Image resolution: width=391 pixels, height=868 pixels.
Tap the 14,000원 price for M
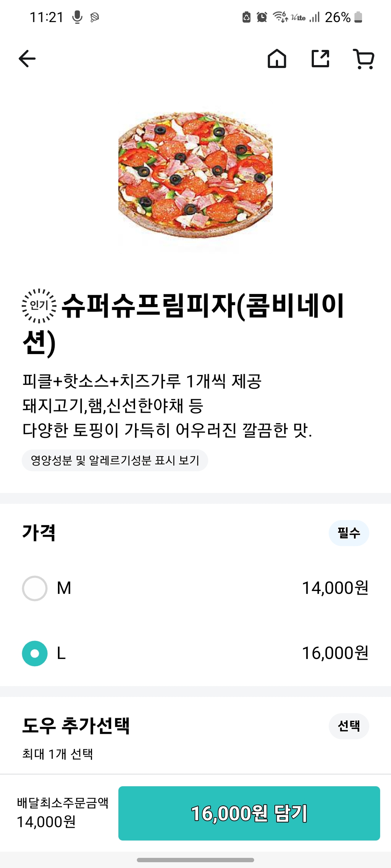(335, 588)
